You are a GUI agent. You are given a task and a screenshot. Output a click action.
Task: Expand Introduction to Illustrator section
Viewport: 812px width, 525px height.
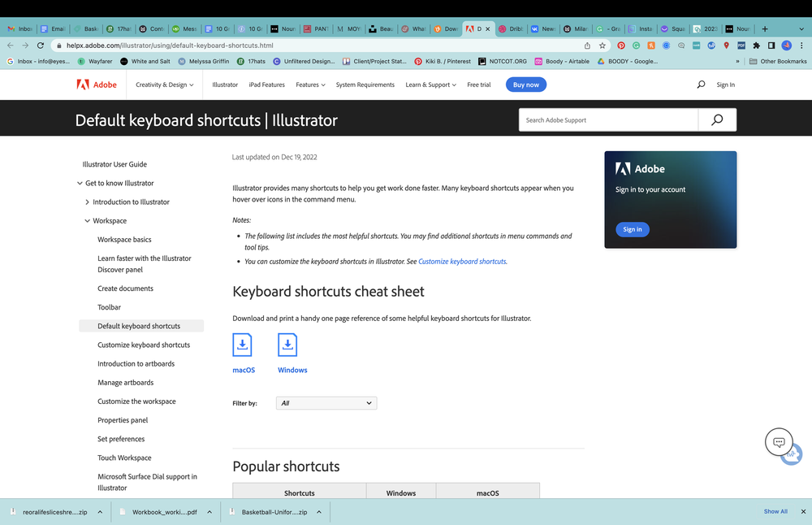pyautogui.click(x=87, y=202)
